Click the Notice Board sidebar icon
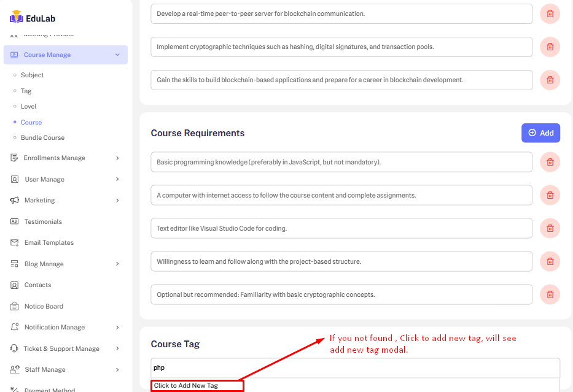The width and height of the screenshot is (573, 392). (15, 306)
